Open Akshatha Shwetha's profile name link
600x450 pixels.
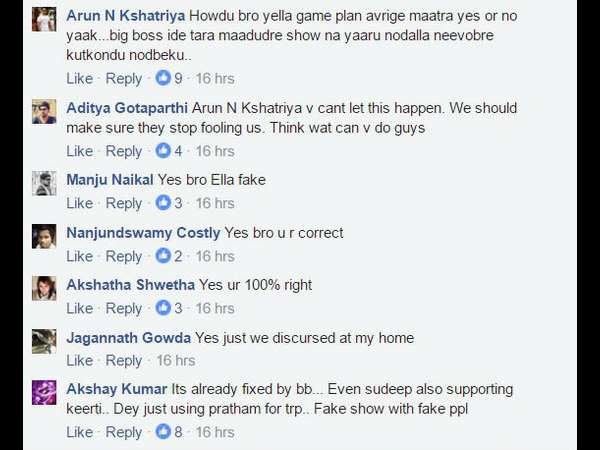[130, 285]
